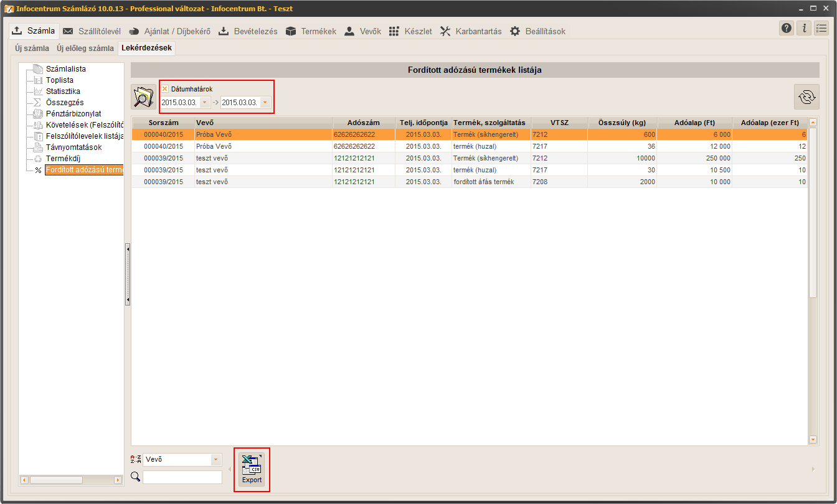The height and width of the screenshot is (504, 837).
Task: Select Felszólítólevelek listája tree item
Action: click(x=85, y=136)
